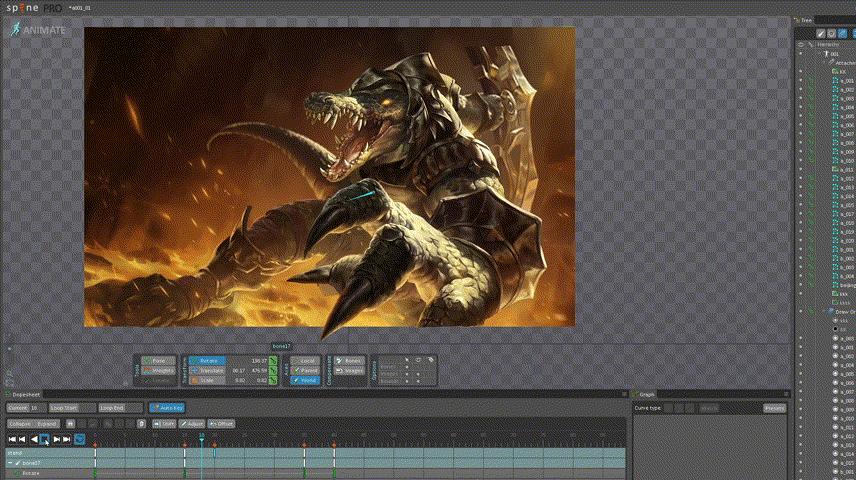This screenshot has width=856, height=480.
Task: Toggle Bones compensation
Action: 350,360
